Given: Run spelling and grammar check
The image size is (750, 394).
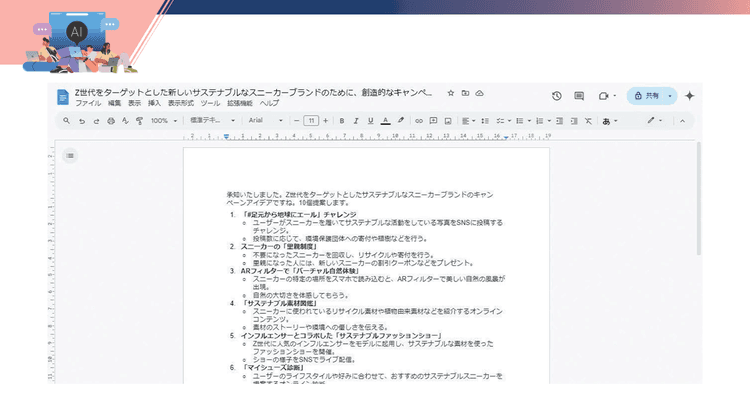Looking at the screenshot, I should (125, 121).
